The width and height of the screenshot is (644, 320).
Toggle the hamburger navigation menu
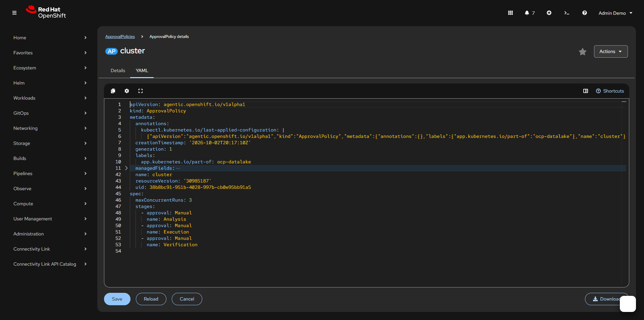[x=14, y=13]
